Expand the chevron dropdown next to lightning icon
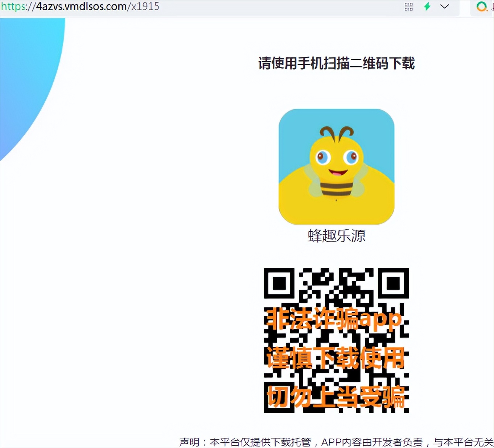The height and width of the screenshot is (448, 494). (445, 7)
